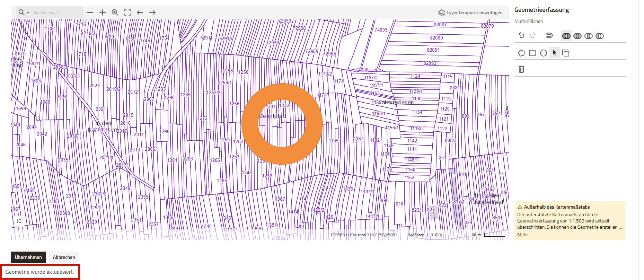This screenshot has width=644, height=280.
Task: Click the copy geometry icon
Action: pyautogui.click(x=566, y=53)
